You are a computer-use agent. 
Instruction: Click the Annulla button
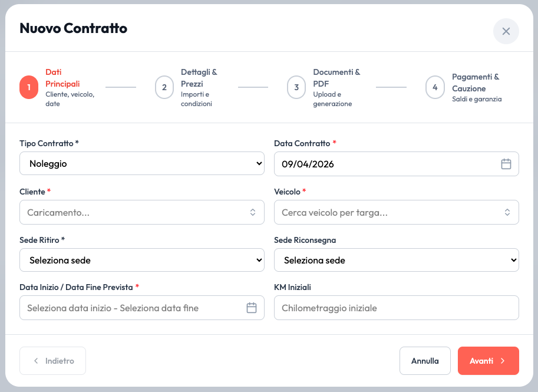coord(425,360)
